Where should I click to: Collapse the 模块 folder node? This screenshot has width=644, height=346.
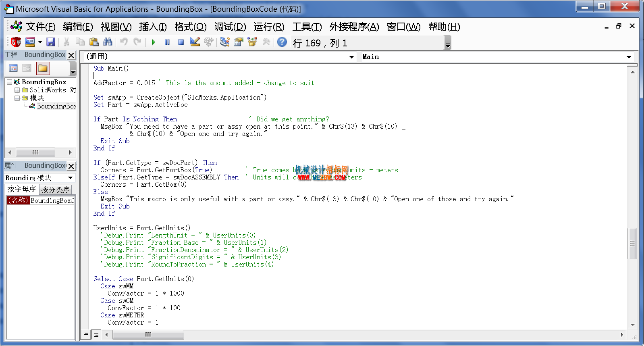[x=17, y=98]
